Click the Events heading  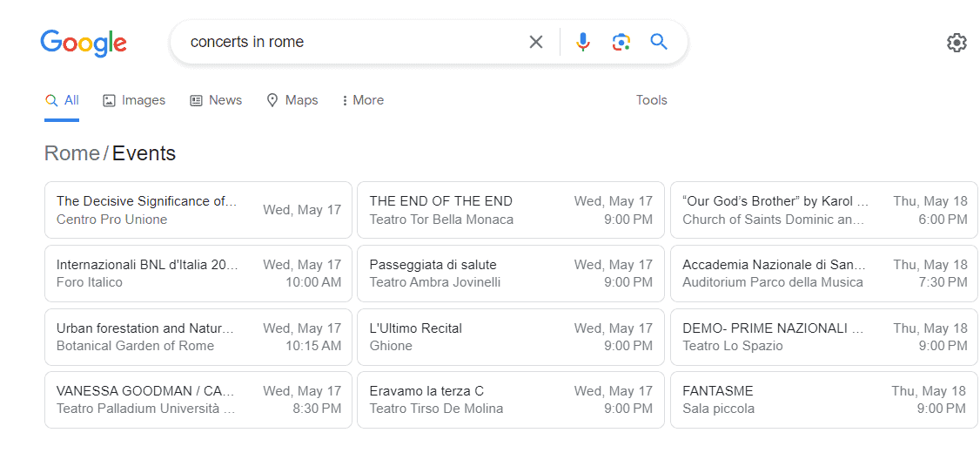144,153
